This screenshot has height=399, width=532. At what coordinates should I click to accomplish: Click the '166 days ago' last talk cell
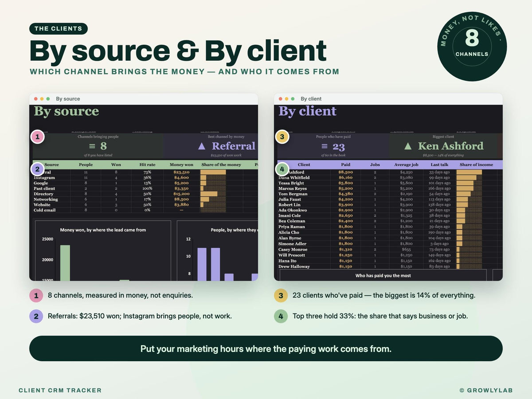439,188
